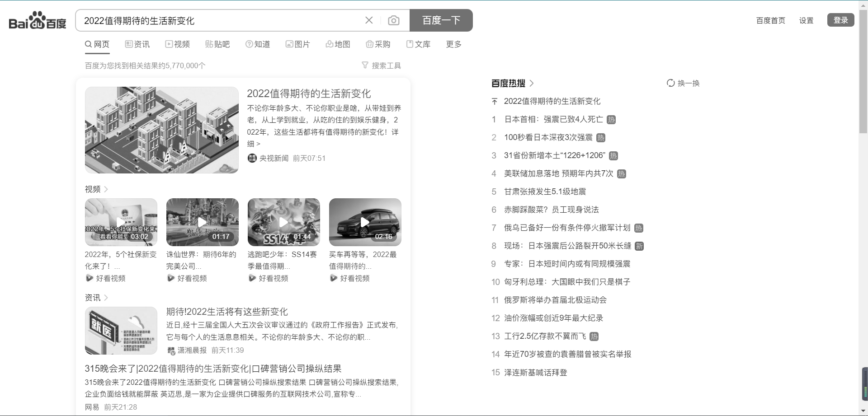Open hot search 100秒看日本深夜3次强震
This screenshot has height=416, width=868.
click(x=548, y=137)
